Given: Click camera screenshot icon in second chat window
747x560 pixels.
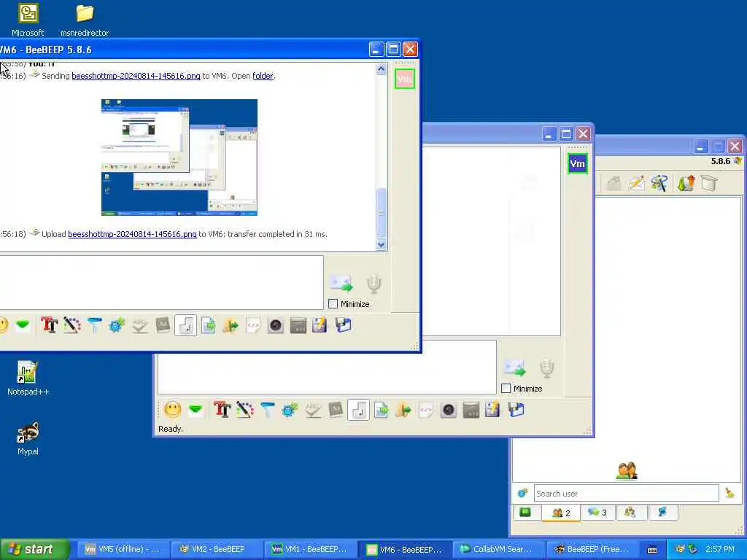Looking at the screenshot, I should click(x=449, y=410).
